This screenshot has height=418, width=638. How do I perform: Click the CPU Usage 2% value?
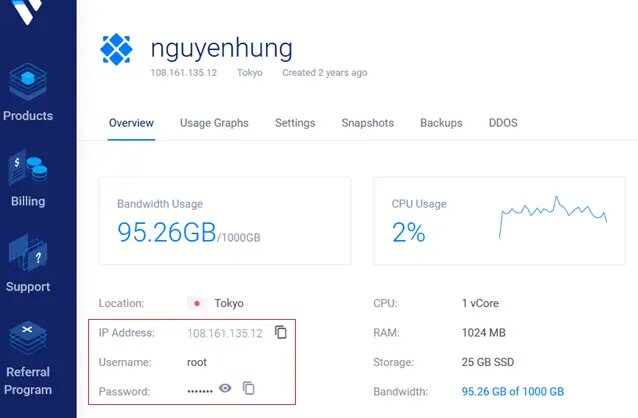pyautogui.click(x=409, y=232)
